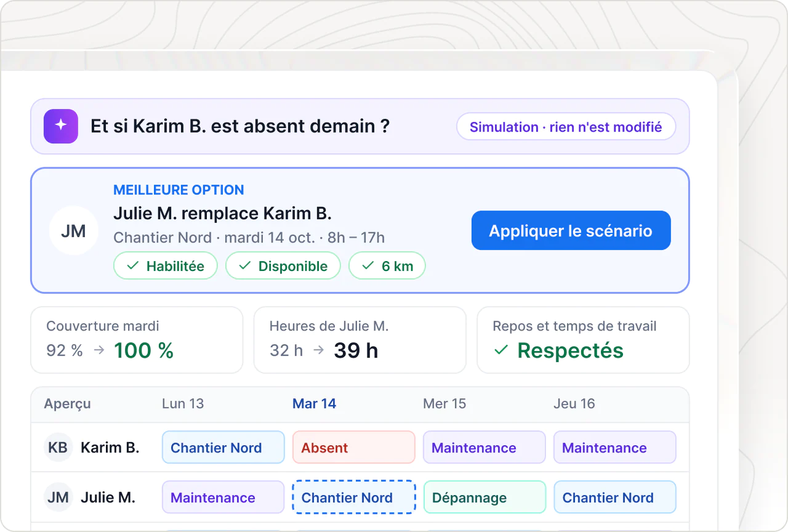The image size is (788, 532).
Task: Open Karim B.'s Thursday Maintenance shift
Action: coord(615,448)
